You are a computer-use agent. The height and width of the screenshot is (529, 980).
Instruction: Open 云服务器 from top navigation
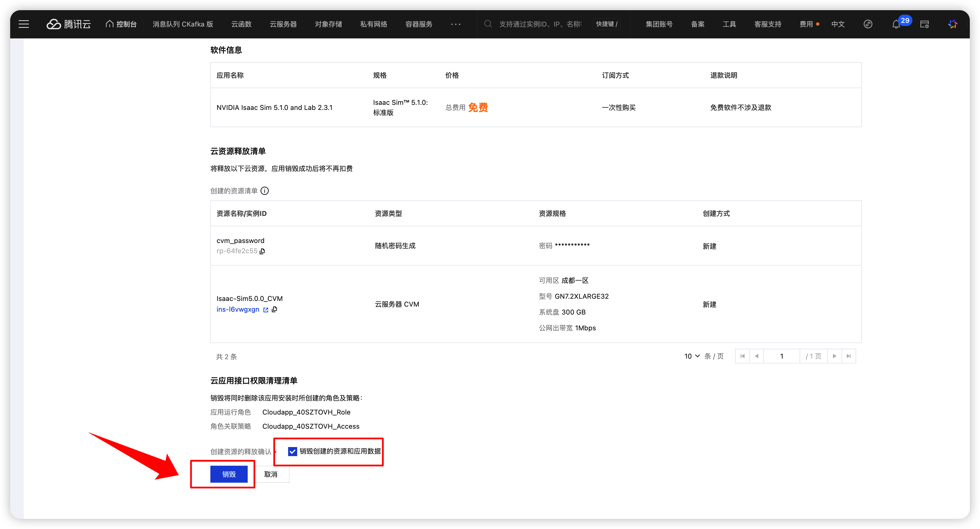283,24
